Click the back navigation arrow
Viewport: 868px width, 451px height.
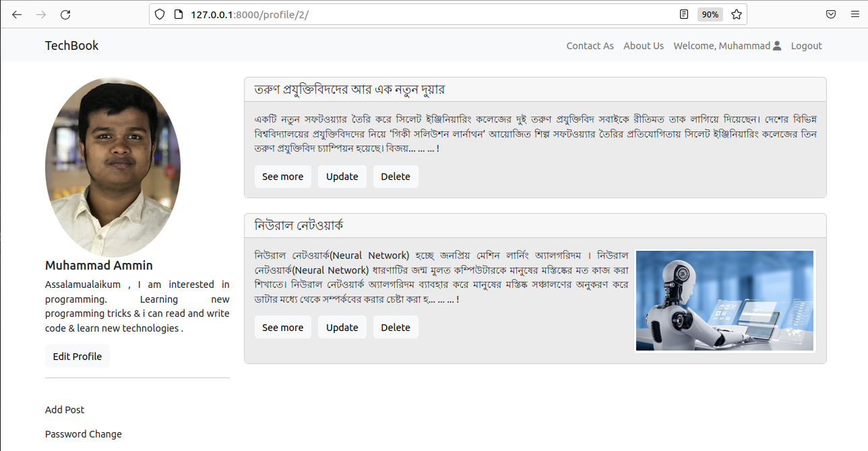click(x=16, y=14)
